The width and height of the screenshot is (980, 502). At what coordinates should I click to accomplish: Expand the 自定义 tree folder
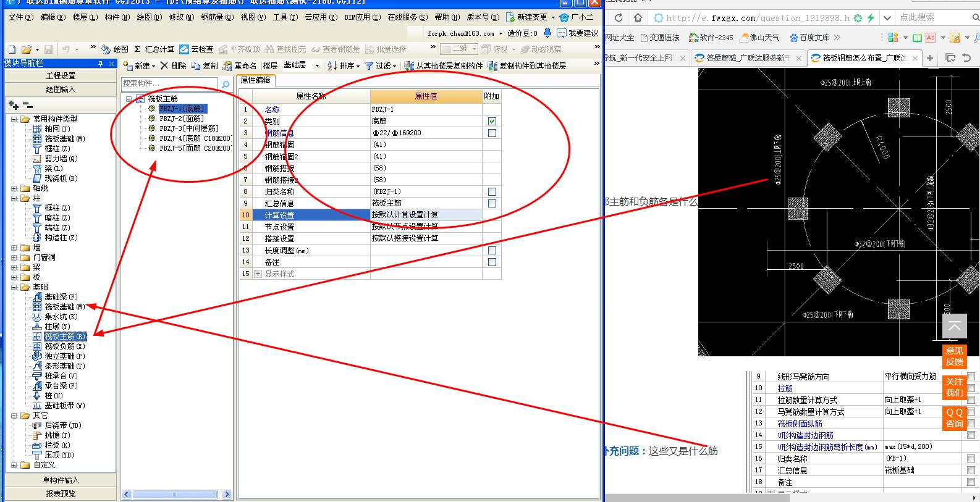14,465
